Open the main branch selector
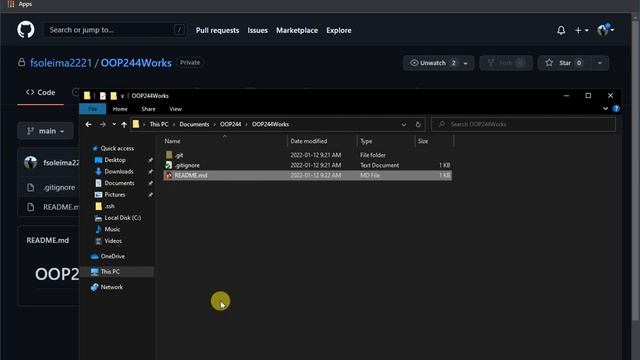640x360 pixels. pyautogui.click(x=45, y=131)
